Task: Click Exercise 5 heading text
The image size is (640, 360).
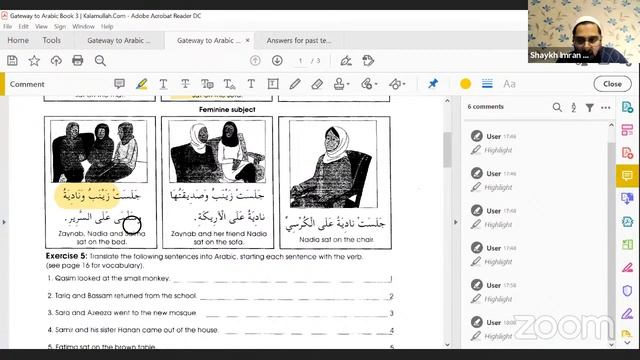Action: (67, 256)
